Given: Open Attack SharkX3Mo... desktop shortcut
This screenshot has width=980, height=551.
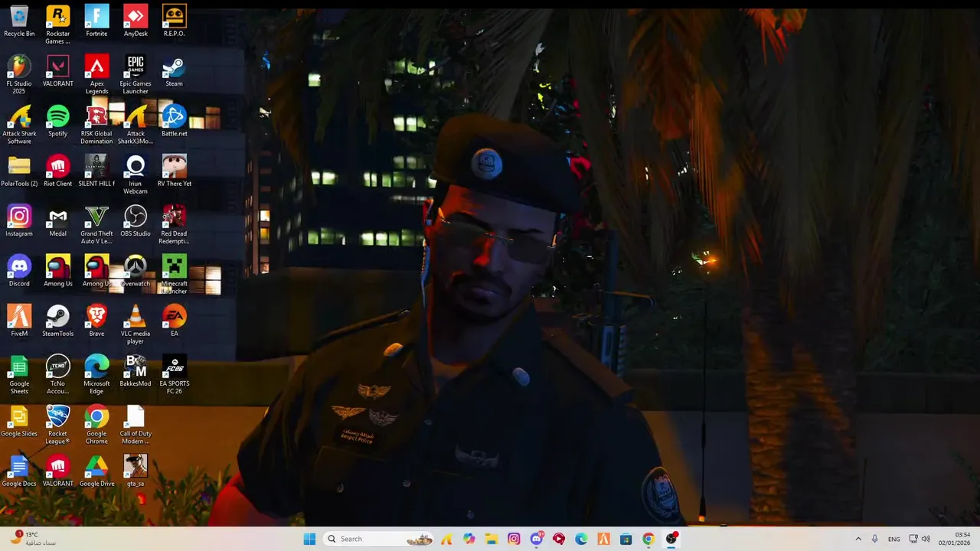Looking at the screenshot, I should point(136,125).
